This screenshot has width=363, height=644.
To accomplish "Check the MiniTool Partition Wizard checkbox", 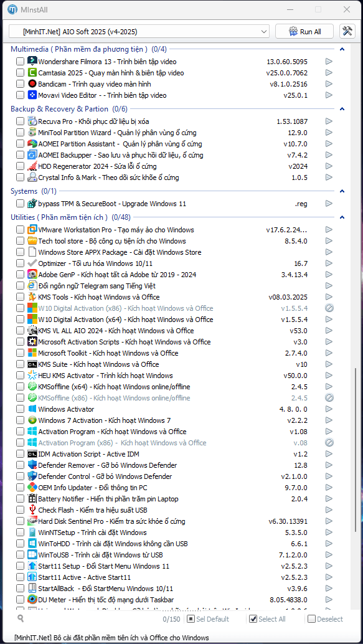I will [x=20, y=133].
